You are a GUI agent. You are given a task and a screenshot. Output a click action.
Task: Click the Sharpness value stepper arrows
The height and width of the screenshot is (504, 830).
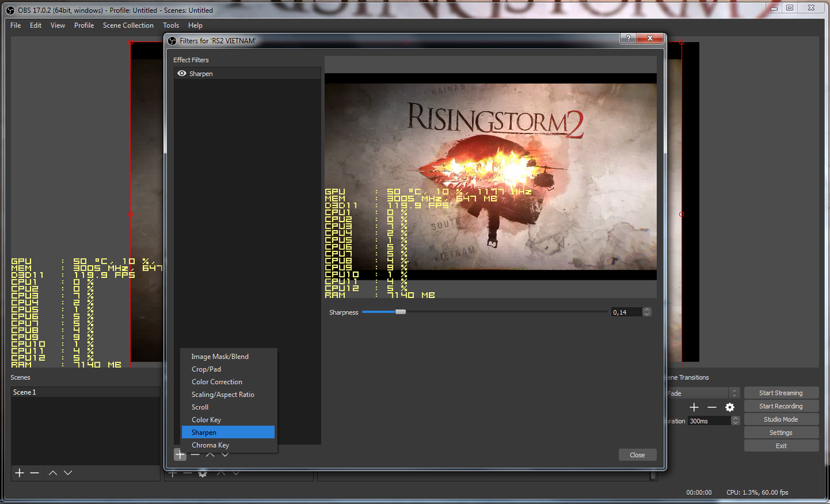[646, 312]
